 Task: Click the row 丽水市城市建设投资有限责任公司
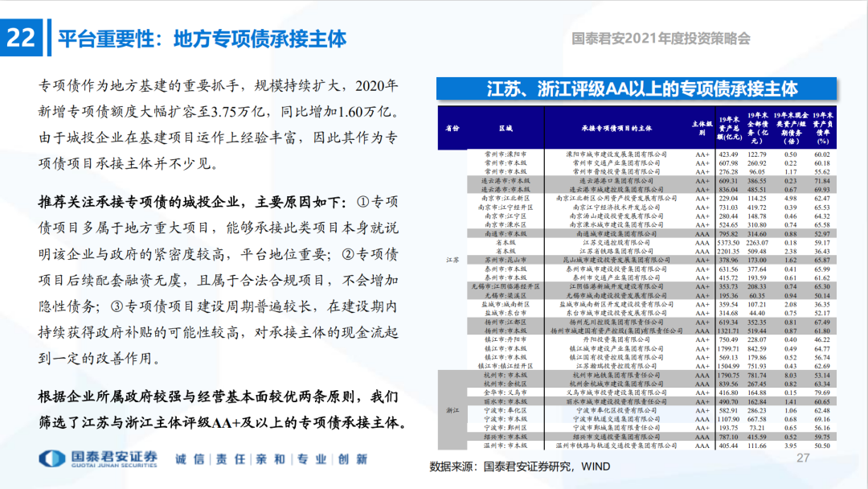652,401
